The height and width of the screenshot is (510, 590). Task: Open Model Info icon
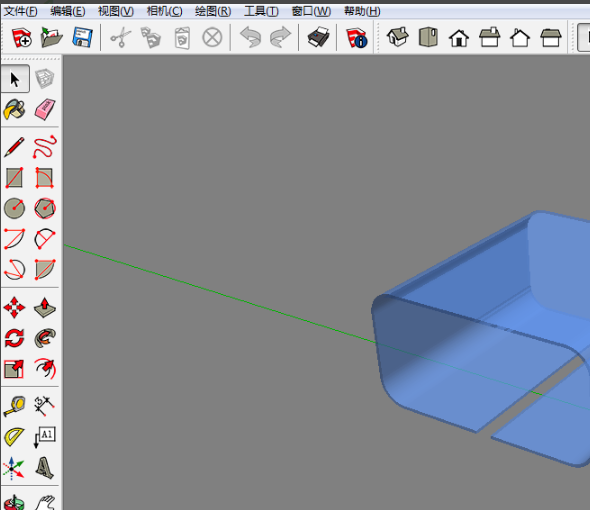356,37
